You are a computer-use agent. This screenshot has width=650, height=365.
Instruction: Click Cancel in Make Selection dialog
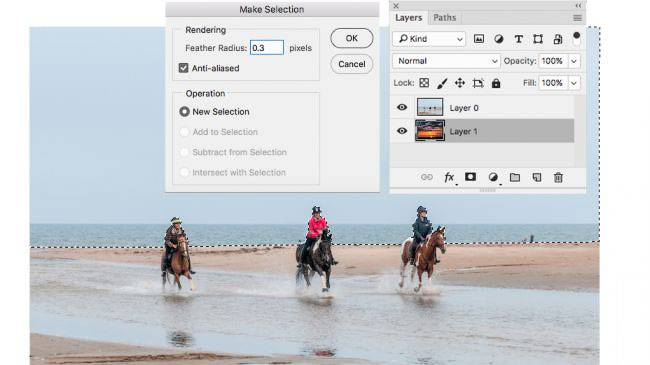[x=352, y=64]
